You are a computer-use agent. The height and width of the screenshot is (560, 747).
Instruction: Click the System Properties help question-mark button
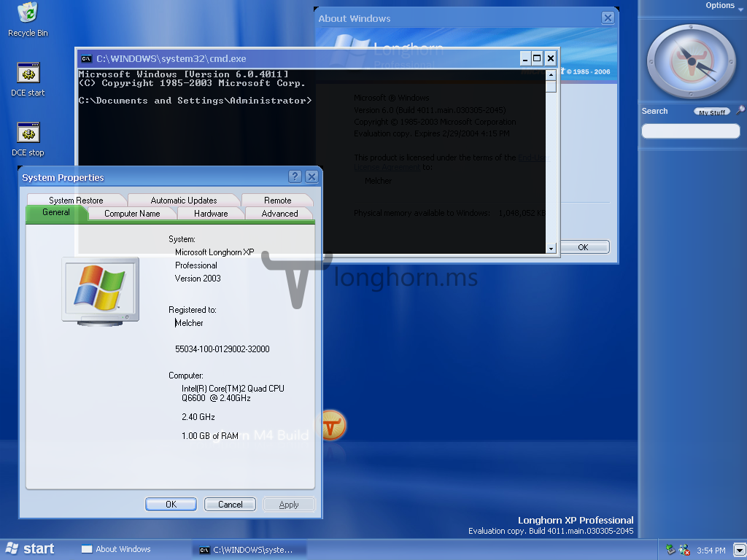click(x=295, y=176)
